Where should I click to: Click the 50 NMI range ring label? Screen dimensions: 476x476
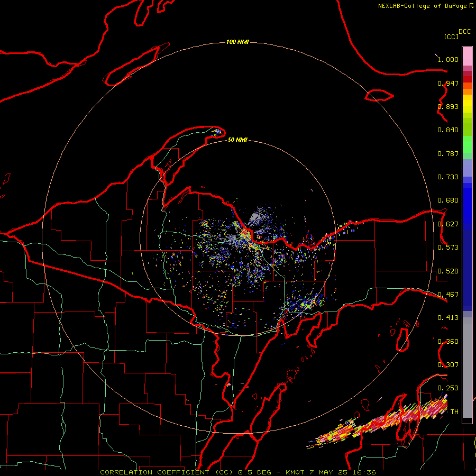(237, 140)
